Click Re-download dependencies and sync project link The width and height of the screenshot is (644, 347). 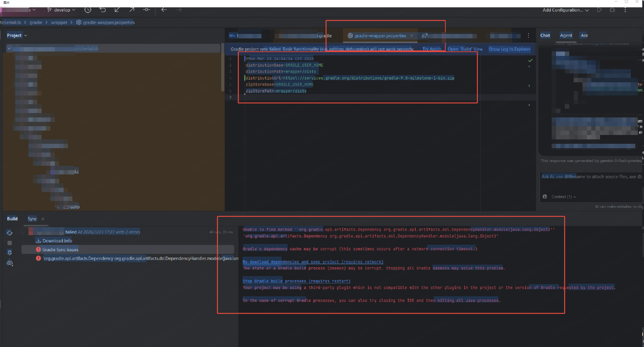(313, 262)
